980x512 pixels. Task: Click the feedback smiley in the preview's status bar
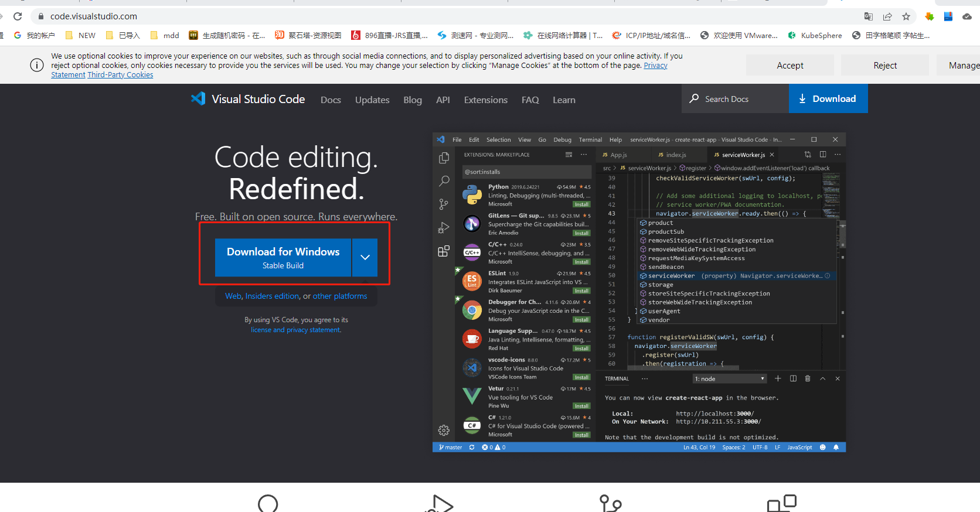click(822, 447)
